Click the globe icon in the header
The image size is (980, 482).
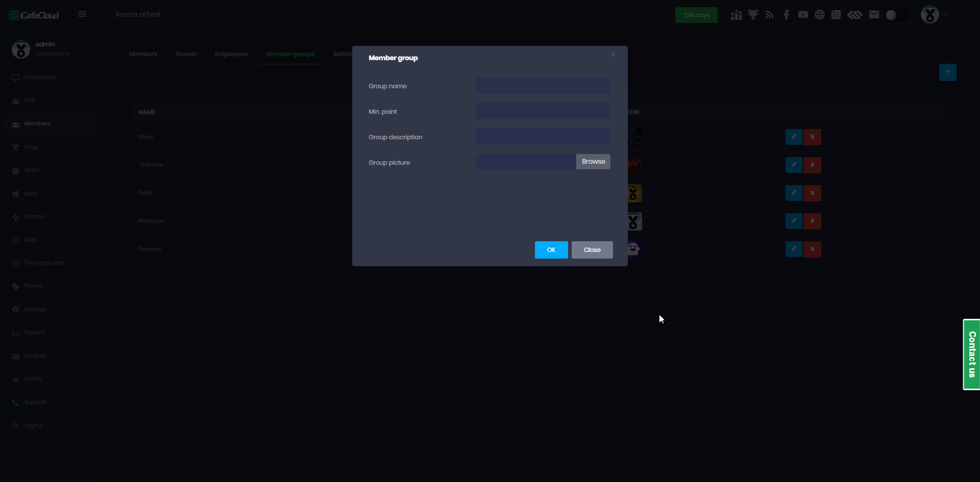tap(820, 15)
